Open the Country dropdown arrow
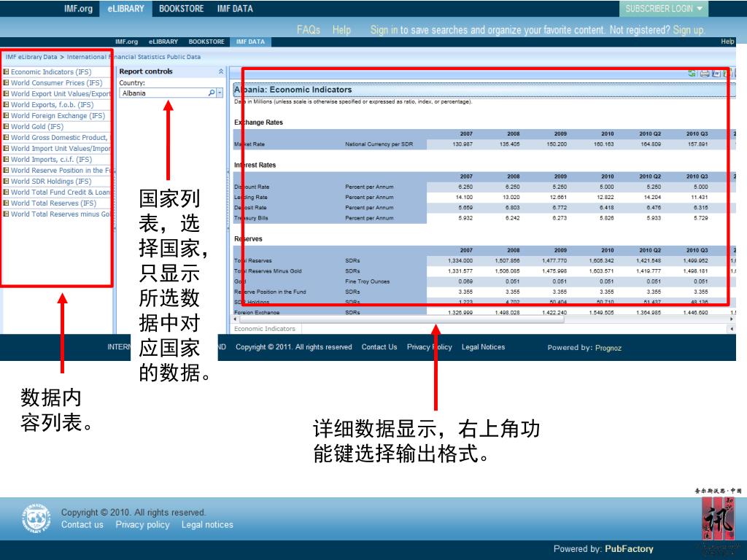The width and height of the screenshot is (747, 560). [220, 93]
